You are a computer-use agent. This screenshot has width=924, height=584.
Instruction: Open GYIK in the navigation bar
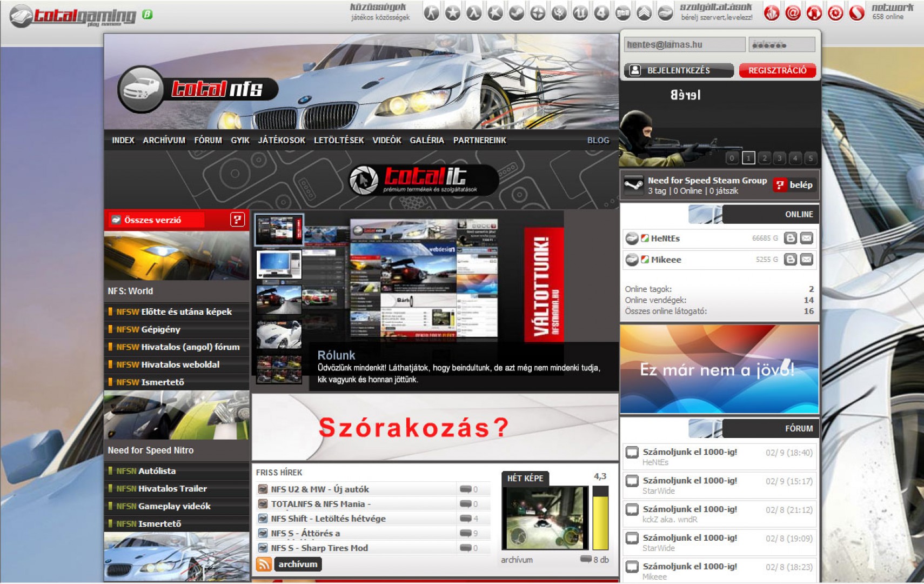pyautogui.click(x=240, y=140)
